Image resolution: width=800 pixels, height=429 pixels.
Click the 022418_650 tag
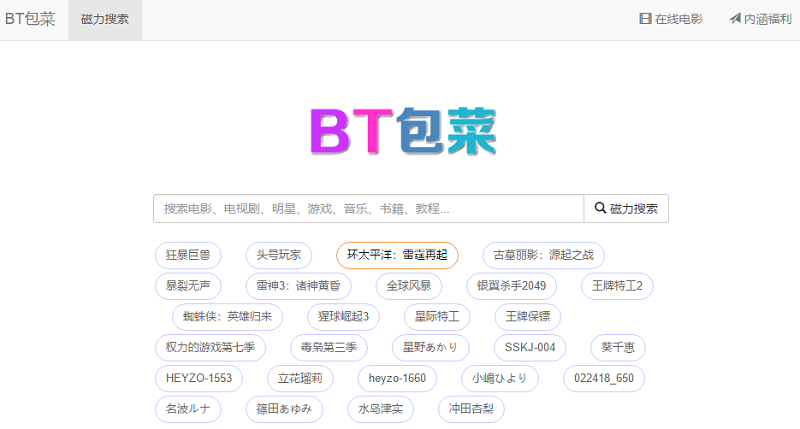(604, 378)
